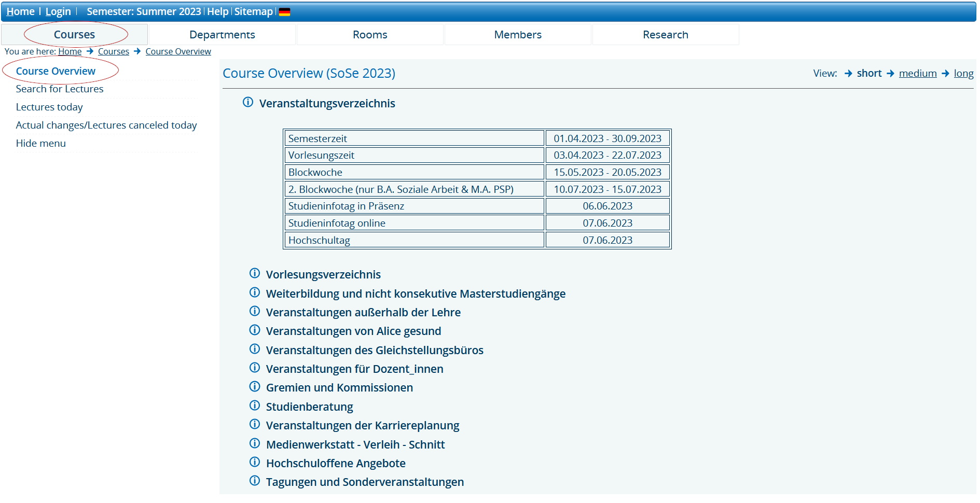Click info icon beside Tagungen und Sonderveranstaltungen

[255, 481]
